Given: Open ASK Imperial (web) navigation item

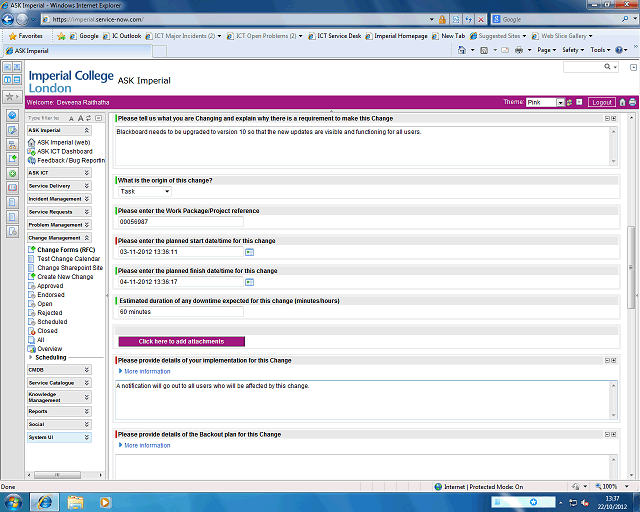Looking at the screenshot, I should (64, 142).
